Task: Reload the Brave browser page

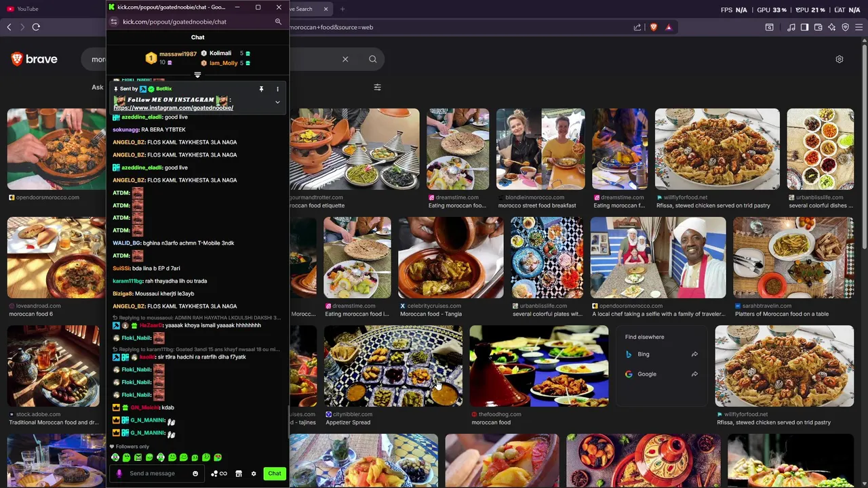Action: click(x=36, y=27)
